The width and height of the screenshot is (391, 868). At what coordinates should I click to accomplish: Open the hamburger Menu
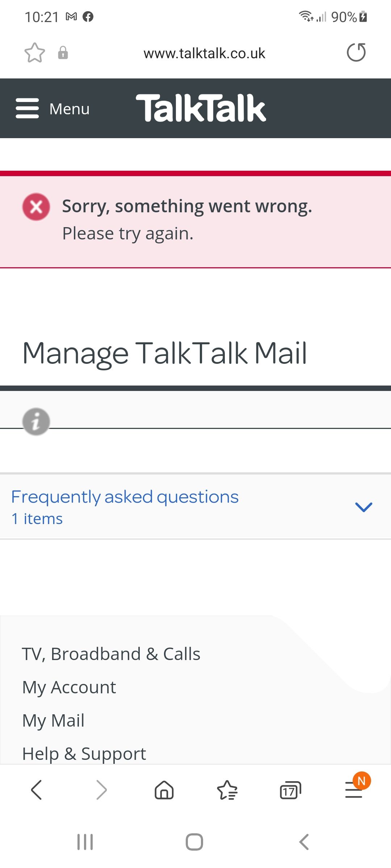tap(52, 109)
